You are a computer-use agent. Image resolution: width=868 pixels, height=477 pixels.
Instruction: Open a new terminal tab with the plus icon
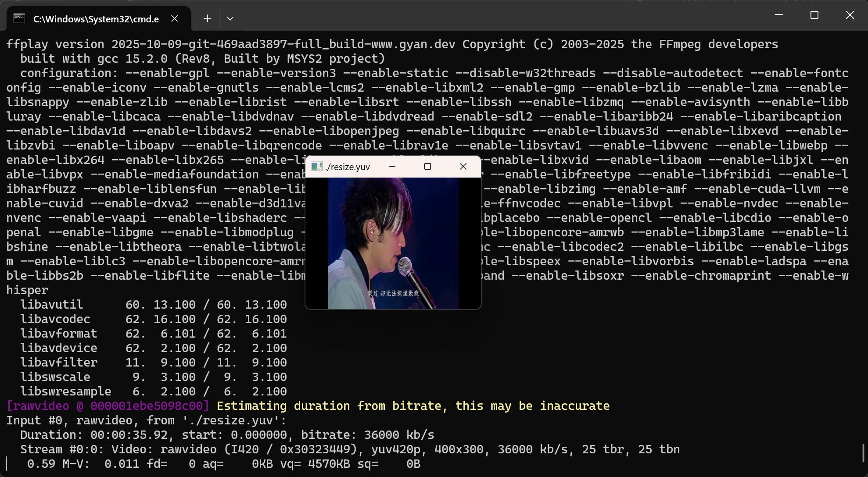tap(208, 18)
